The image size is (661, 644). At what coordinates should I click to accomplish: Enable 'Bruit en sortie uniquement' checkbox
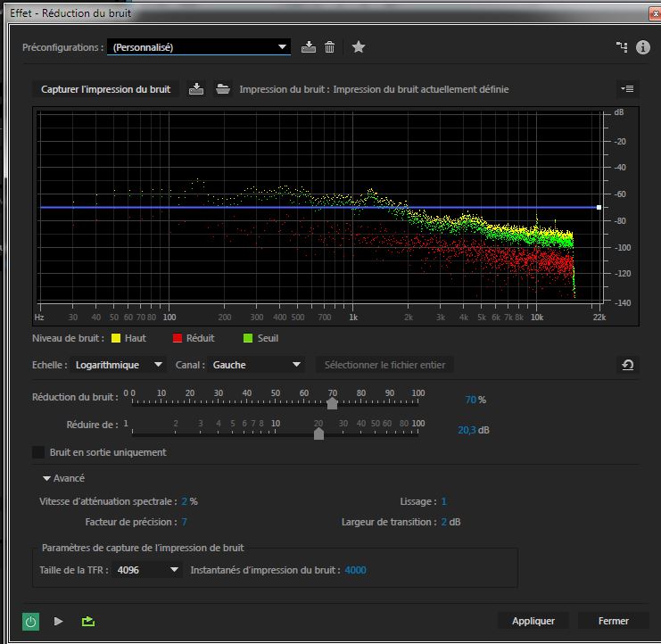coord(38,452)
